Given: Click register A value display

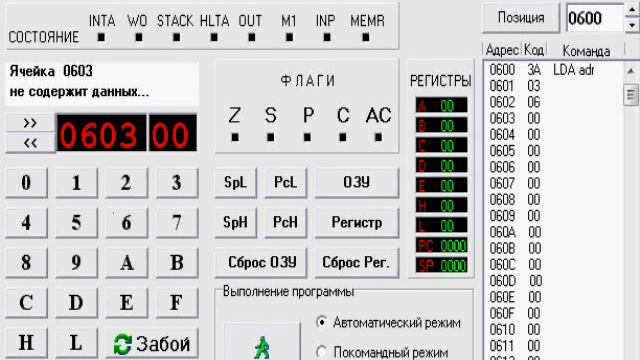Looking at the screenshot, I should pos(442,106).
